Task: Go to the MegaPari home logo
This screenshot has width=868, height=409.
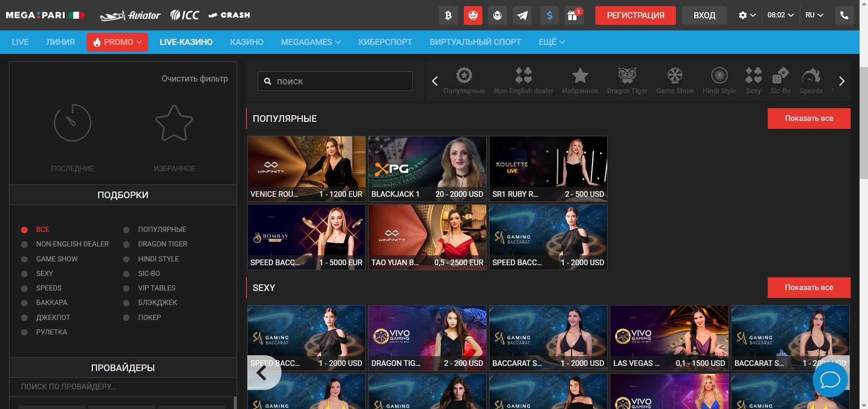Action: 45,15
